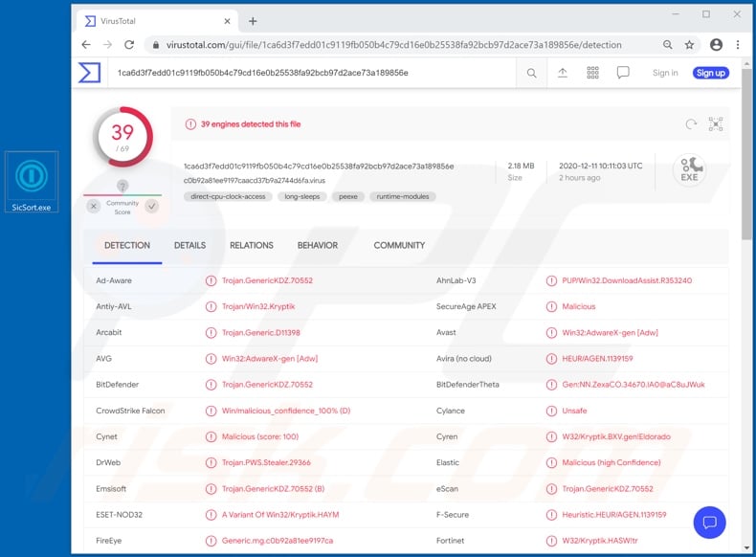
Task: Click Trojan.PWS.Stealer.29366 detection text
Action: click(266, 462)
